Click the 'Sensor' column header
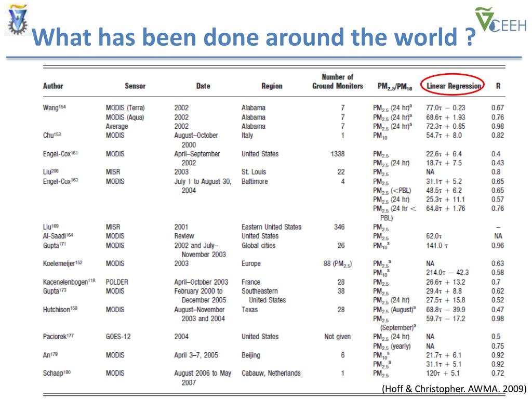Image resolution: width=532 pixels, height=399 pixels. pos(135,86)
